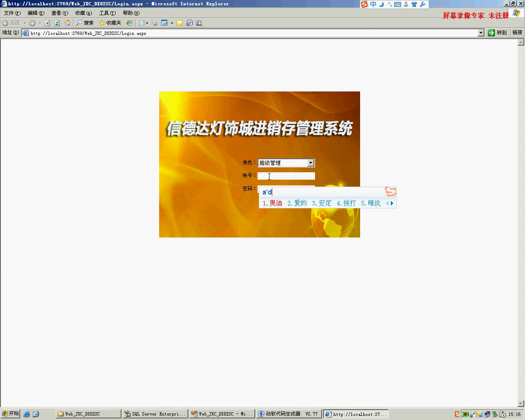Image resolution: width=525 pixels, height=420 pixels.
Task: Toggle Sogou Chinese/English input mode
Action: (x=373, y=5)
